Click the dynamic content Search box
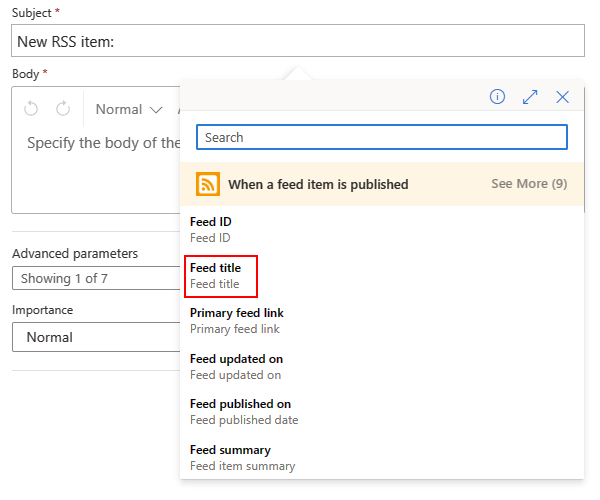 pos(381,137)
